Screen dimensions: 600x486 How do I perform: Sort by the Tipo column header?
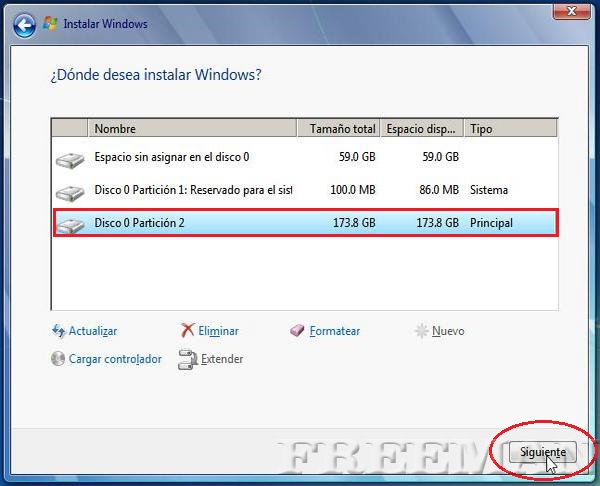pos(510,129)
